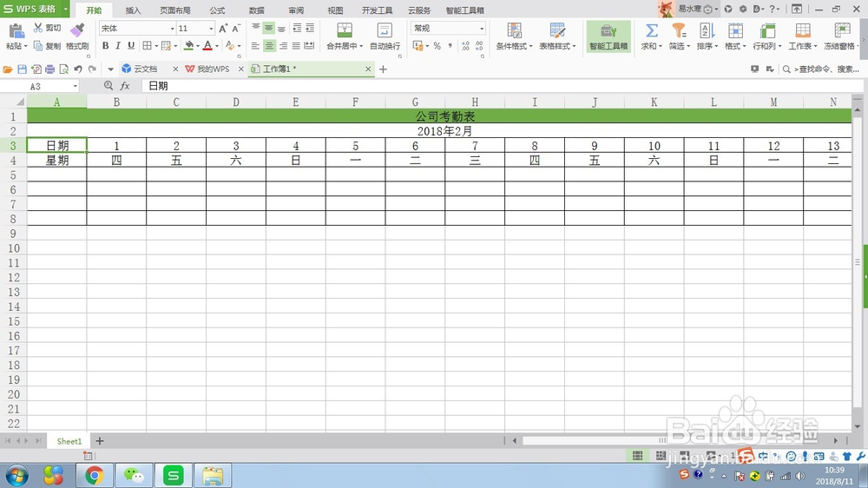Click the insert function fx icon
The image size is (868, 488).
pos(125,86)
